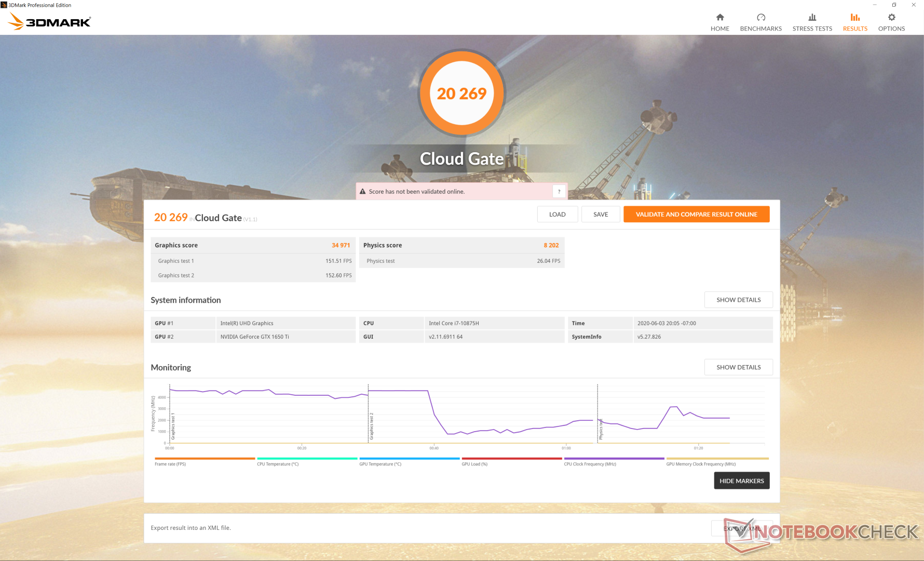924x561 pixels.
Task: Export the result as XML
Action: 741,528
